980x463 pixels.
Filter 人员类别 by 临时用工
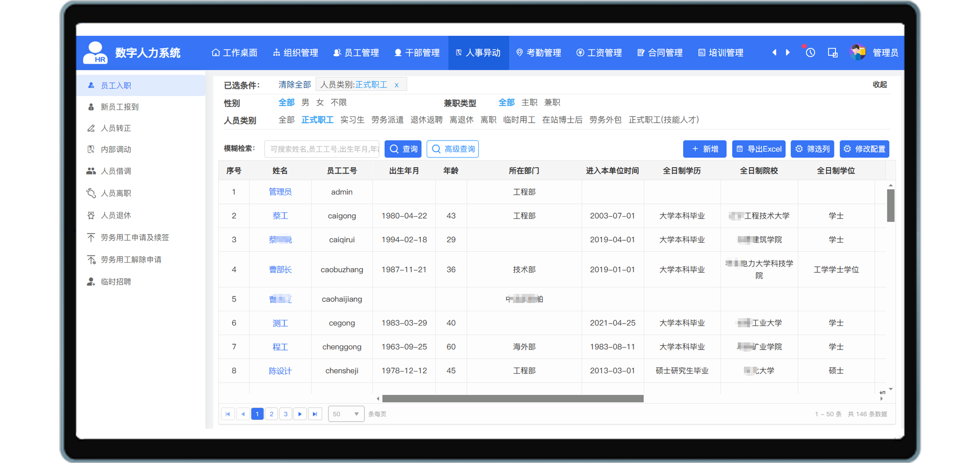pyautogui.click(x=519, y=120)
